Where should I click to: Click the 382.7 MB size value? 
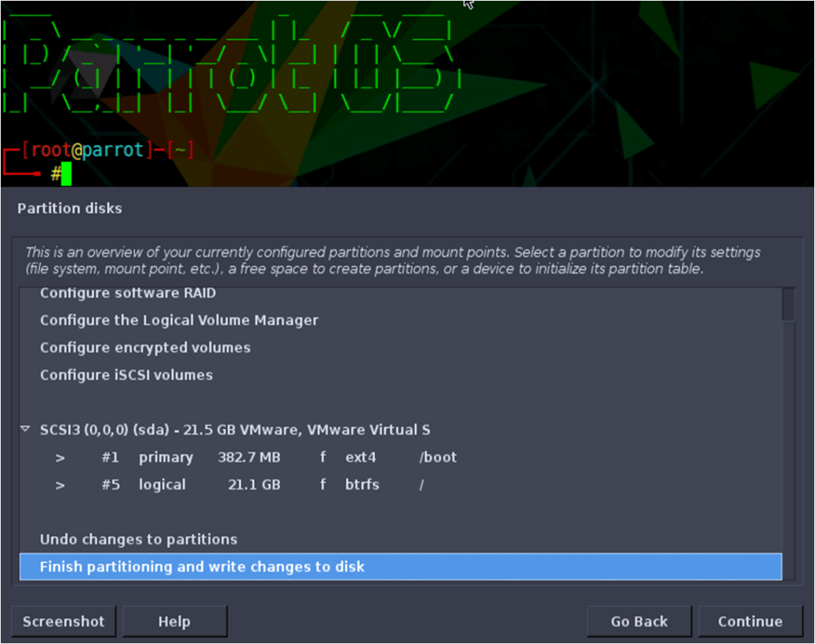coord(249,458)
